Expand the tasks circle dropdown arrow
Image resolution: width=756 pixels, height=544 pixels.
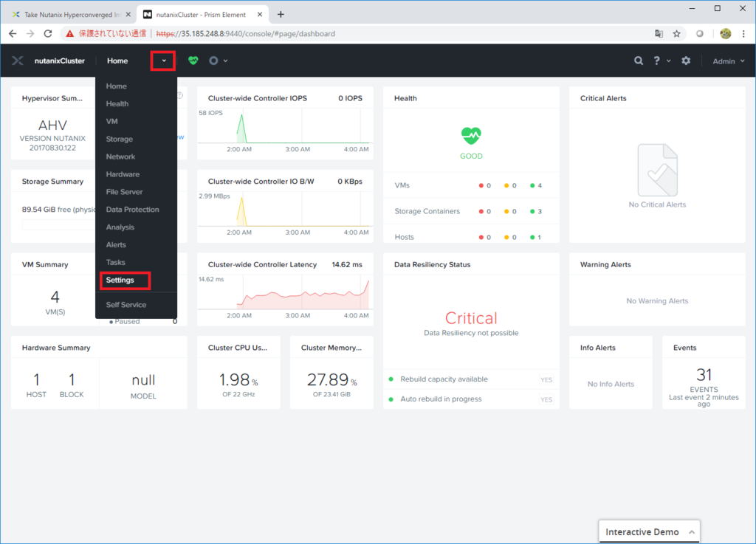coord(225,61)
